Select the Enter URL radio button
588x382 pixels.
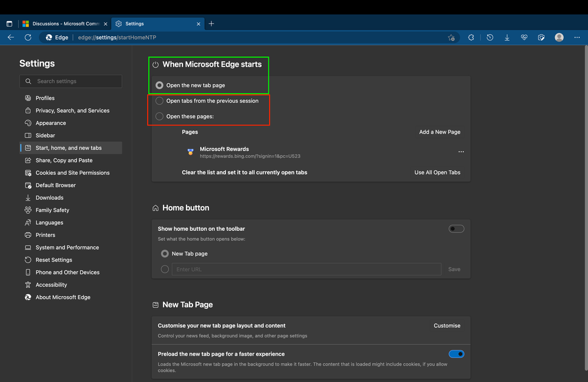pos(165,269)
